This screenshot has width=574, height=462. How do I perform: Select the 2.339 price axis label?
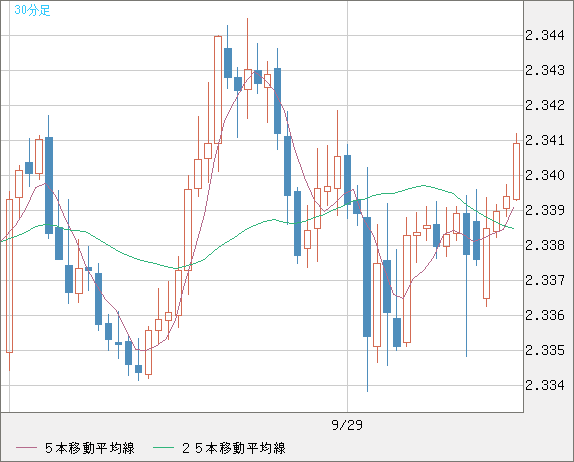pos(545,210)
